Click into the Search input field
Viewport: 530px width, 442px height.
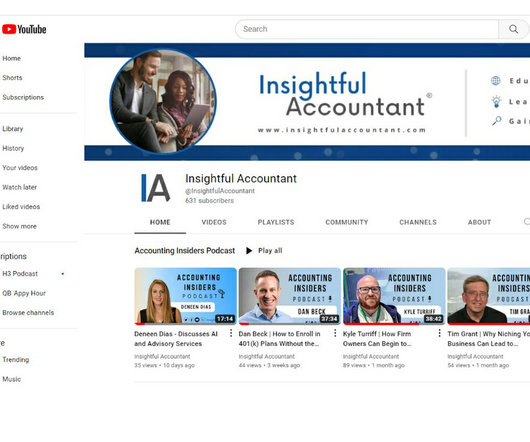(367, 29)
